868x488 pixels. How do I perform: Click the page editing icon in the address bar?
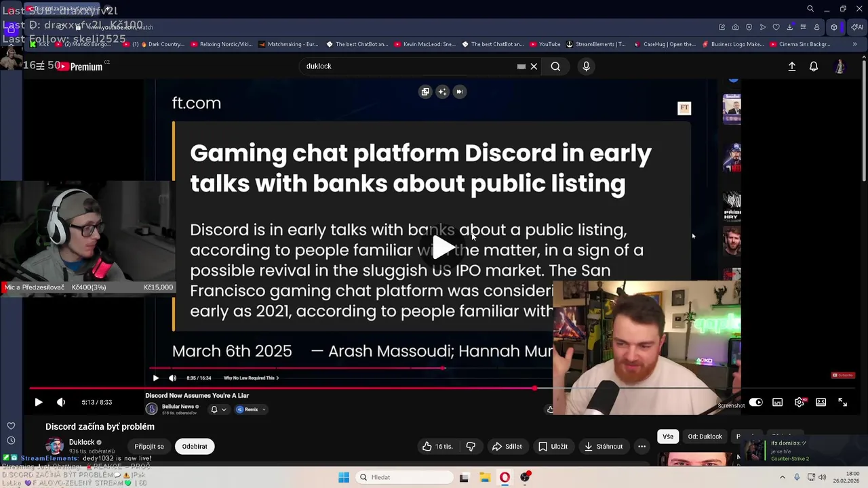coord(722,27)
